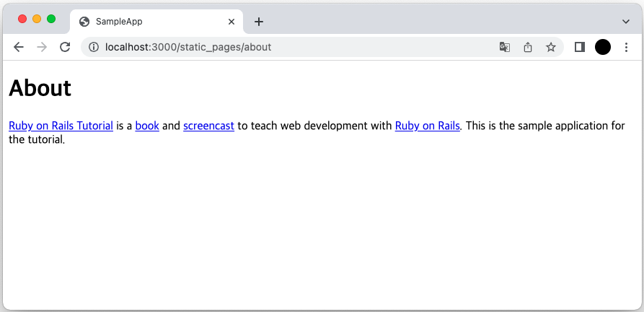Image resolution: width=644 pixels, height=312 pixels.
Task: Close the window with red button
Action: coord(22,19)
